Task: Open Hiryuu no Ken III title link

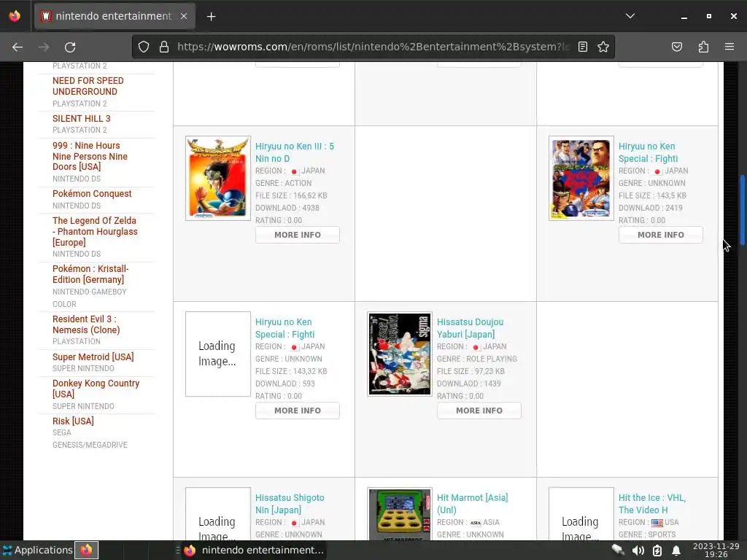Action: (295, 152)
